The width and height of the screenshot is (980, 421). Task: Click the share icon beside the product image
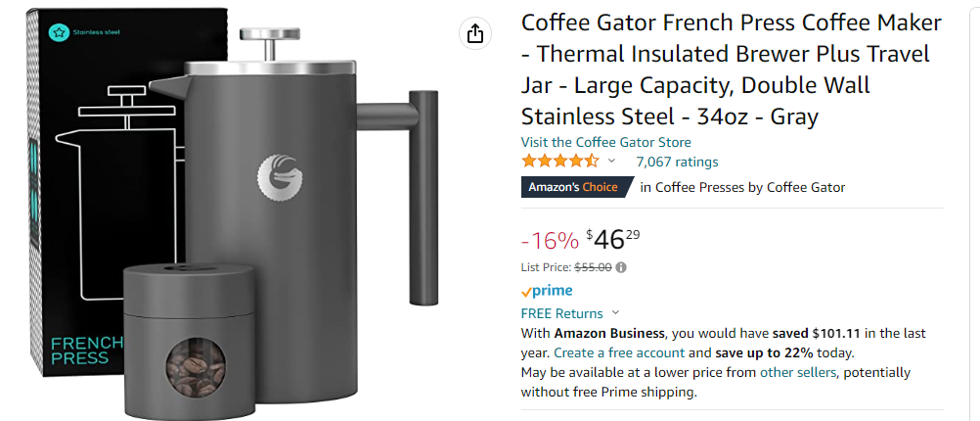click(474, 34)
